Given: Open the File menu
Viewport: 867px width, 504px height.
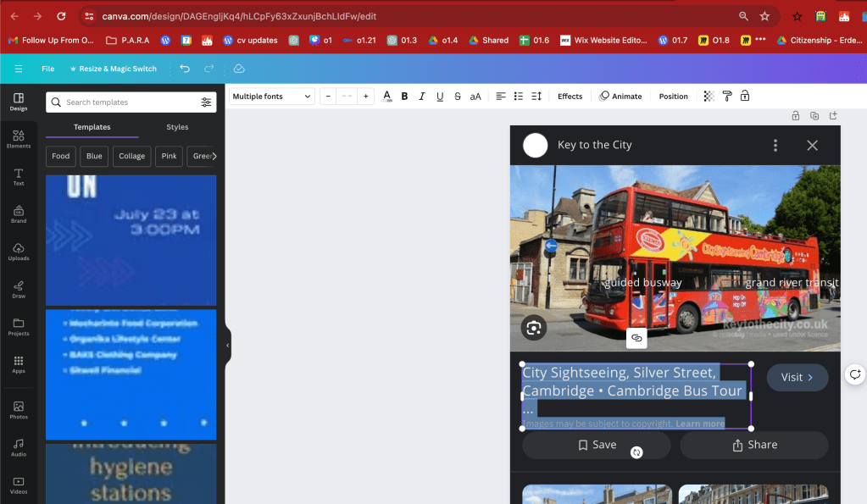Looking at the screenshot, I should click(x=48, y=69).
